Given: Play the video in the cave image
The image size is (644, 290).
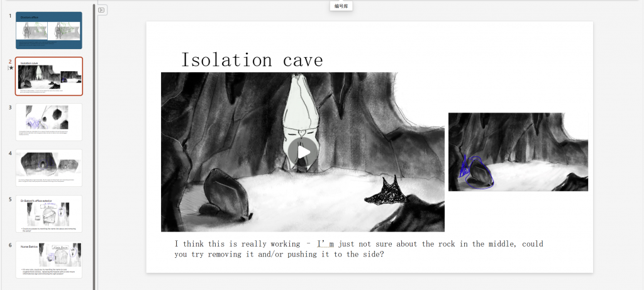Looking at the screenshot, I should (303, 152).
